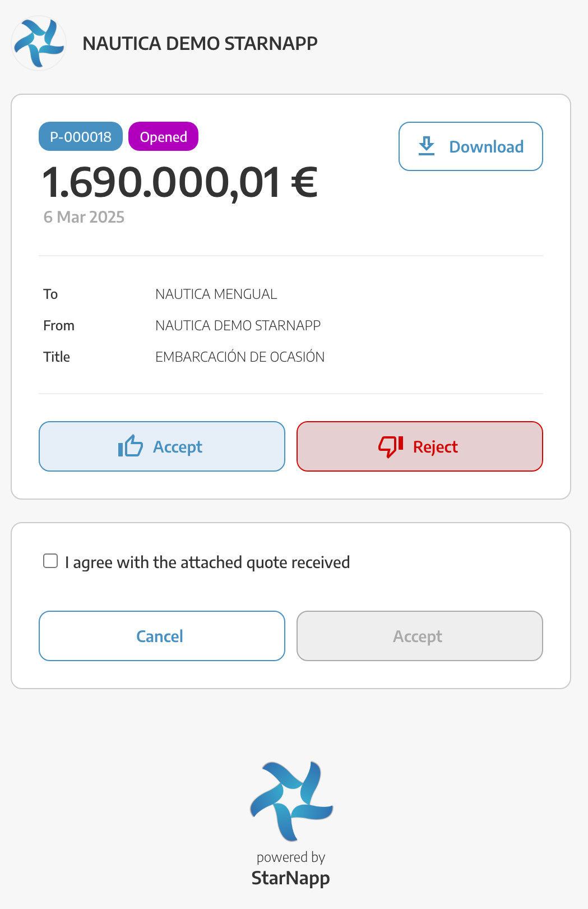Click the NAUTICA MENGUAL recipient name
The width and height of the screenshot is (588, 909).
pos(216,294)
